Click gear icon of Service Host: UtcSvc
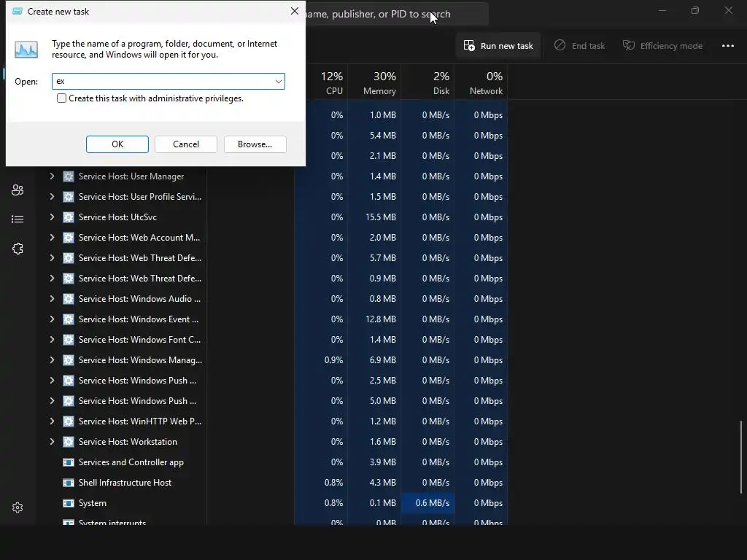The width and height of the screenshot is (747, 560). click(69, 217)
